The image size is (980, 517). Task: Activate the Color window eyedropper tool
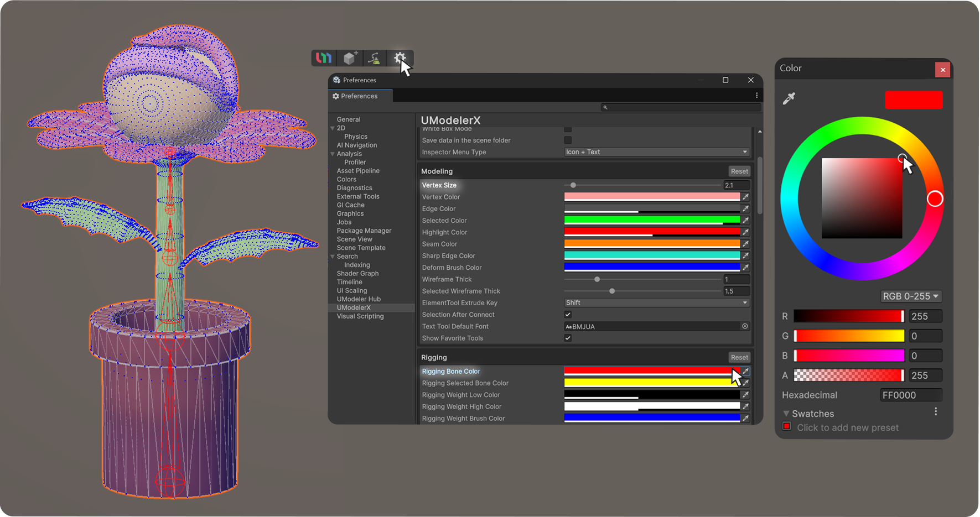[789, 98]
